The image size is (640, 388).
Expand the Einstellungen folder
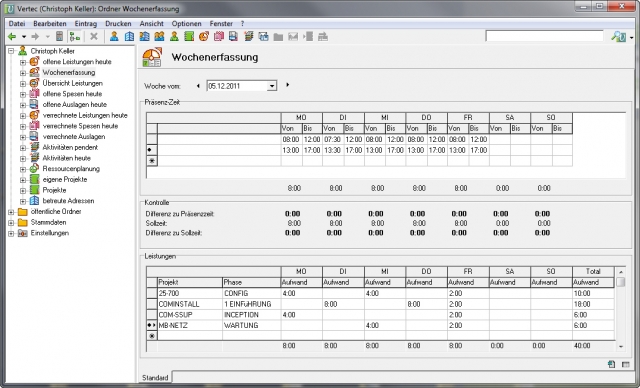pyautogui.click(x=11, y=233)
